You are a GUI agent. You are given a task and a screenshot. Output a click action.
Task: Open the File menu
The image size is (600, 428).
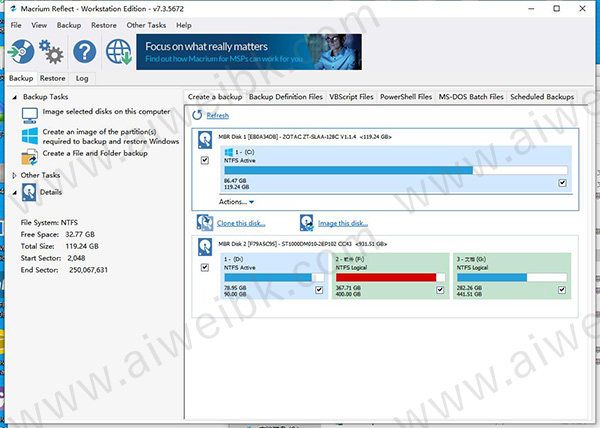tap(16, 25)
